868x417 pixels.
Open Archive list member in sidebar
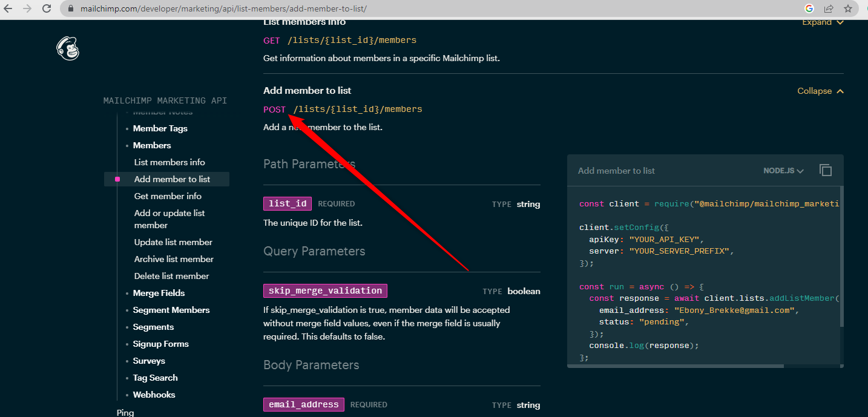point(174,259)
